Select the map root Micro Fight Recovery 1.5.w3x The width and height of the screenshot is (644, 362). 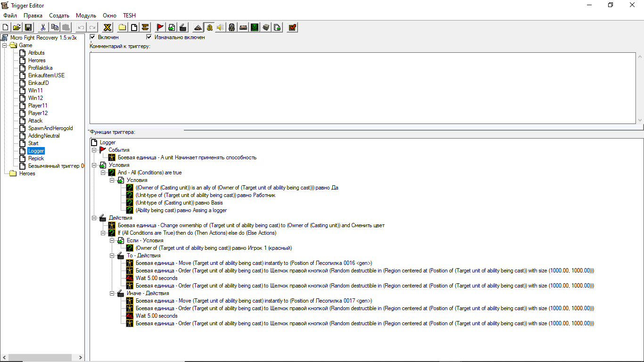coord(43,38)
